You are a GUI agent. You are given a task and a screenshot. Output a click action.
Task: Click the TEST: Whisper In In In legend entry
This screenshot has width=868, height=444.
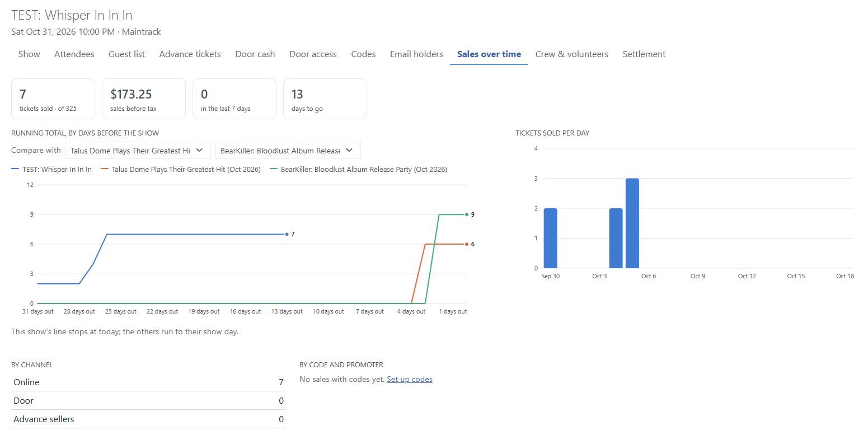click(51, 170)
